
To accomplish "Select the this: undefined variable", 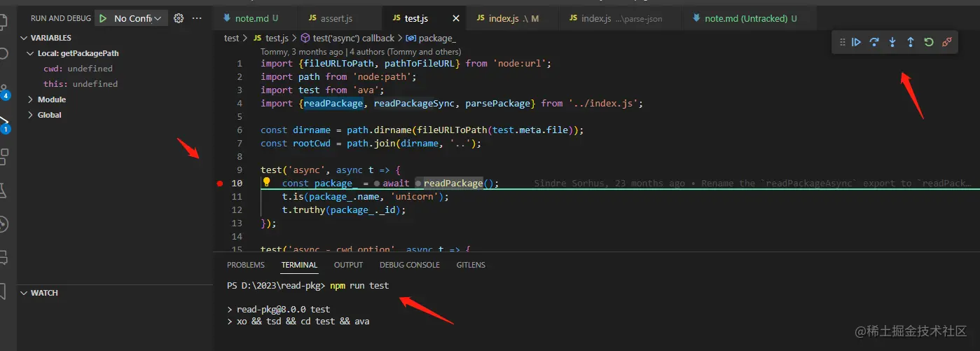I will [81, 84].
